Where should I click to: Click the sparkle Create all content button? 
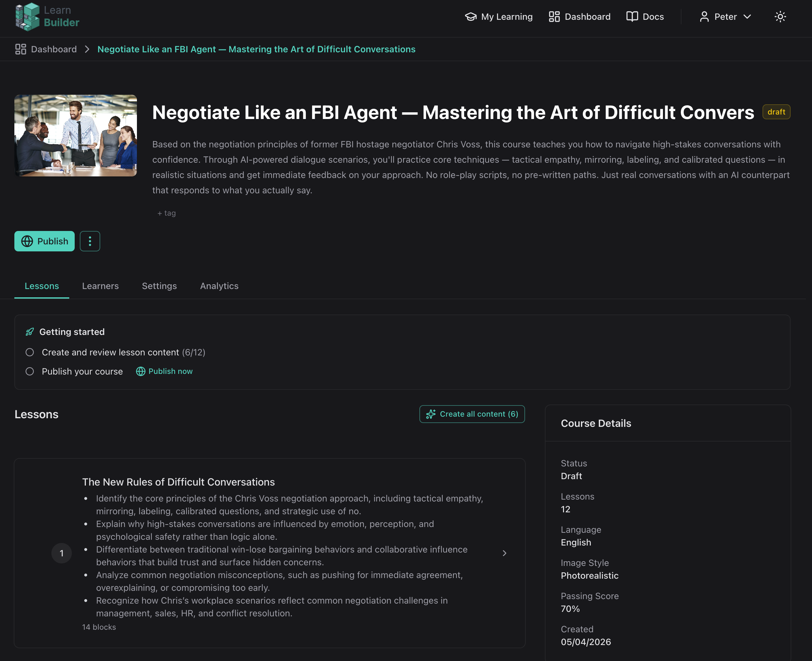pos(472,414)
